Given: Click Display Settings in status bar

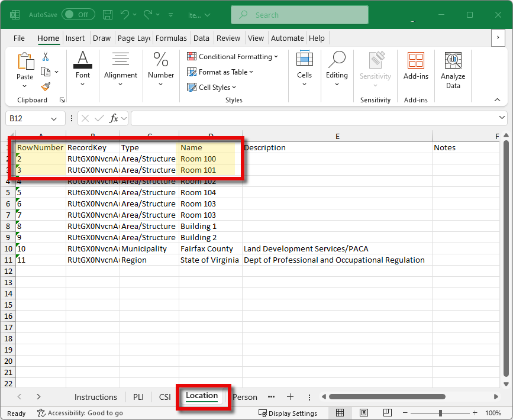Looking at the screenshot, I should click(x=288, y=413).
